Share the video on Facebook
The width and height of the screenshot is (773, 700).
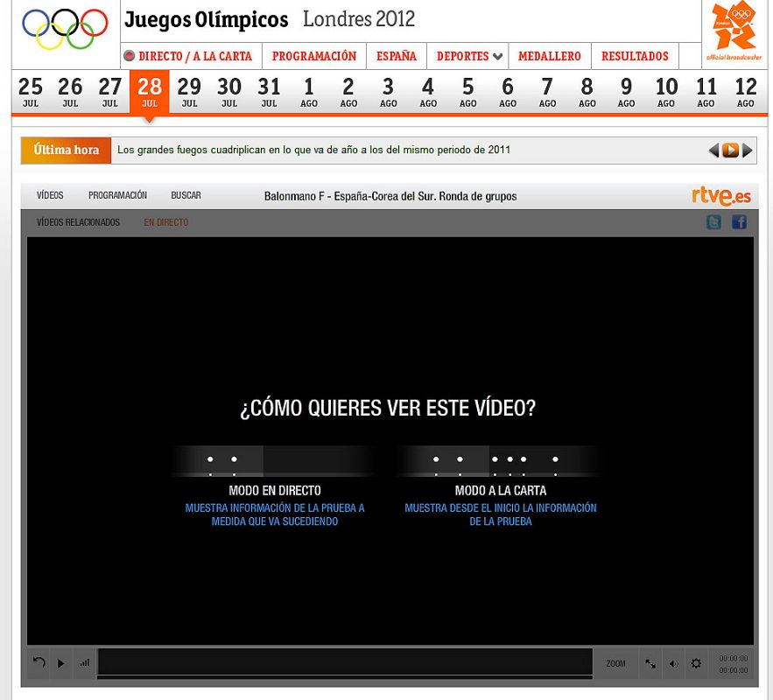point(739,222)
